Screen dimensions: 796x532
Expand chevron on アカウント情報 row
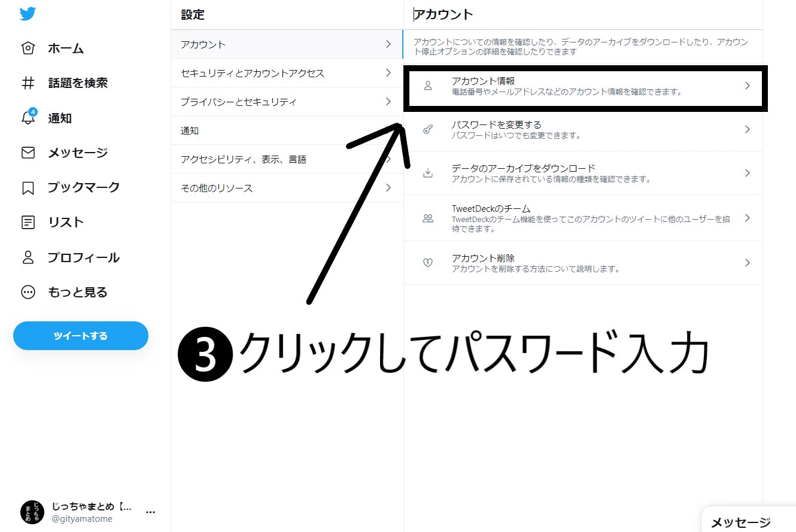tap(747, 86)
